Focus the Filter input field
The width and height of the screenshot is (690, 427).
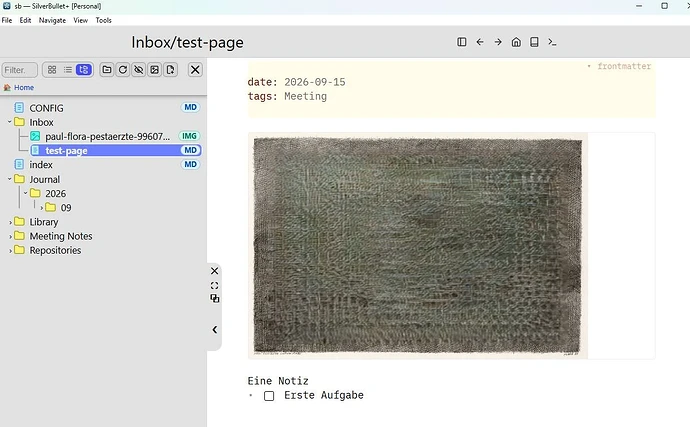pyautogui.click(x=20, y=70)
